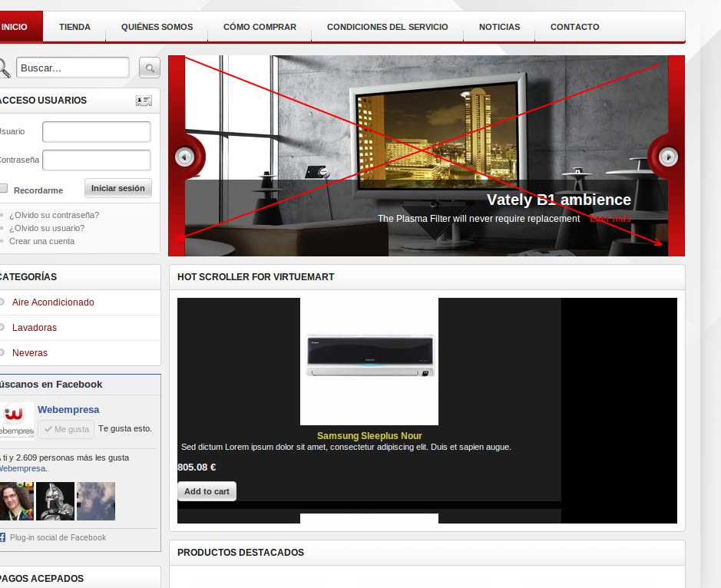
Task: Open ¿Olvido su usuario? link
Action: [46, 228]
